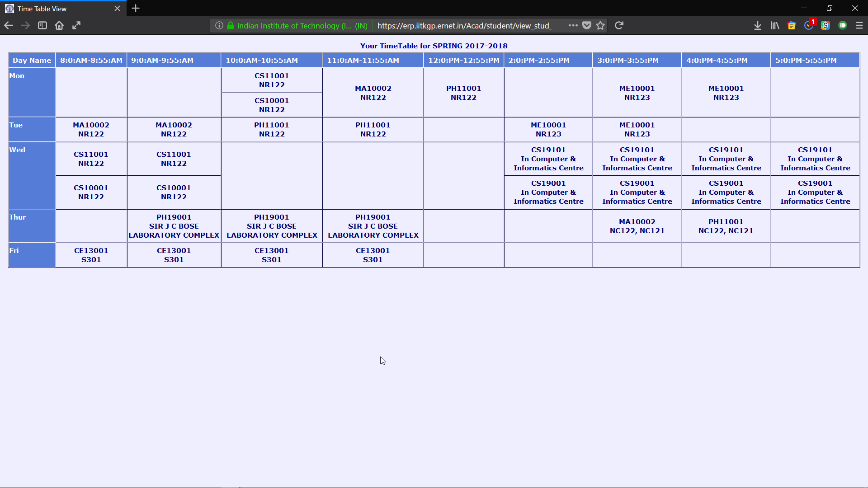Expand page actions three-dot menu

[573, 26]
